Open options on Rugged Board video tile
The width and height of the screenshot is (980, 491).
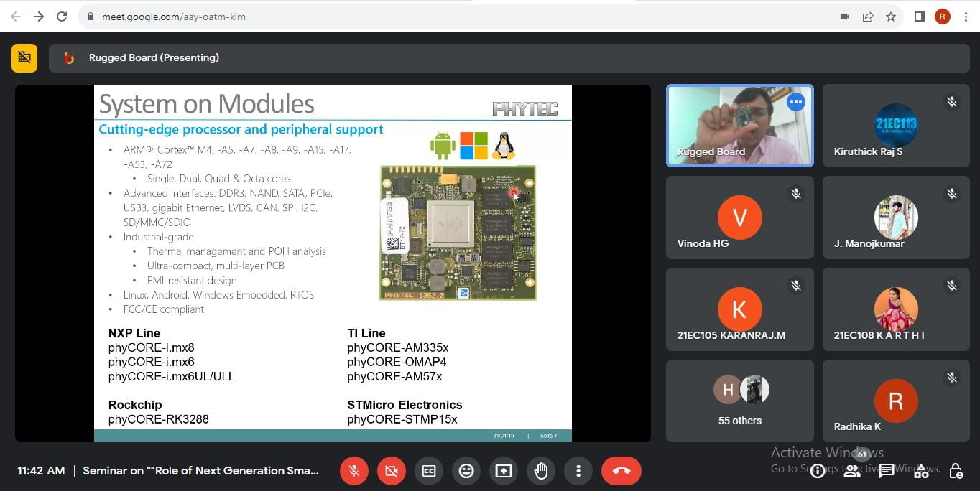click(795, 103)
